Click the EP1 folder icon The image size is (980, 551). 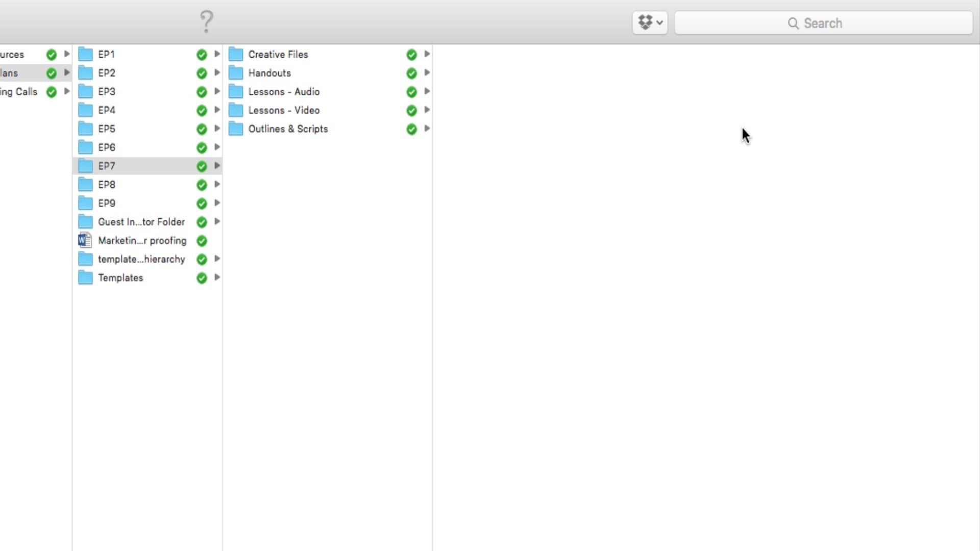(85, 54)
